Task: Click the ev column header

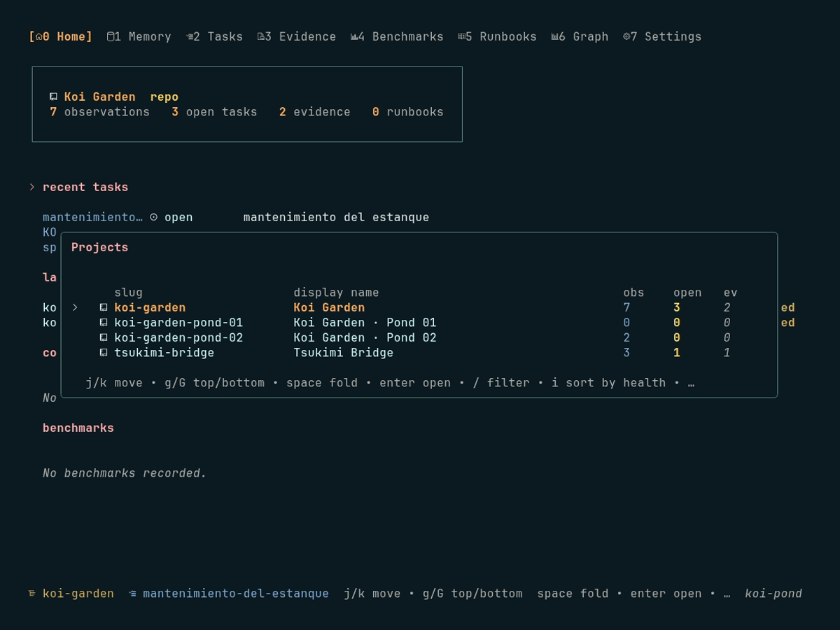Action: coord(730,293)
